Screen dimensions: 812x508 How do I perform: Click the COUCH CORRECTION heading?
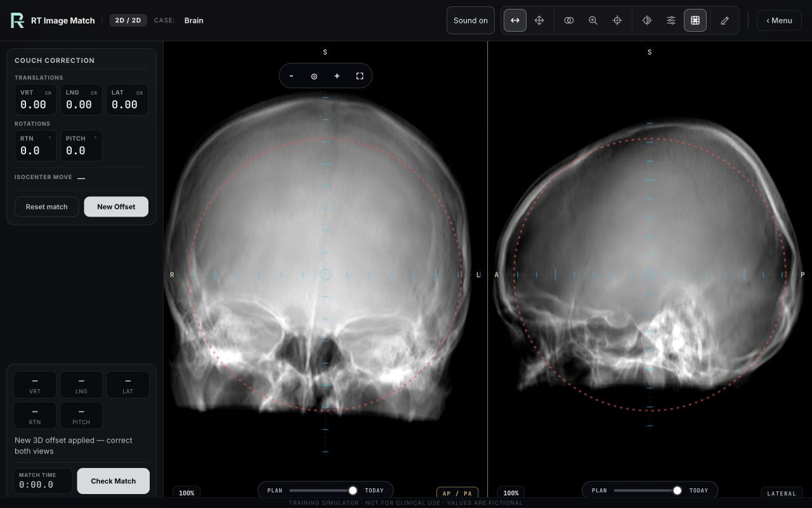coord(55,60)
